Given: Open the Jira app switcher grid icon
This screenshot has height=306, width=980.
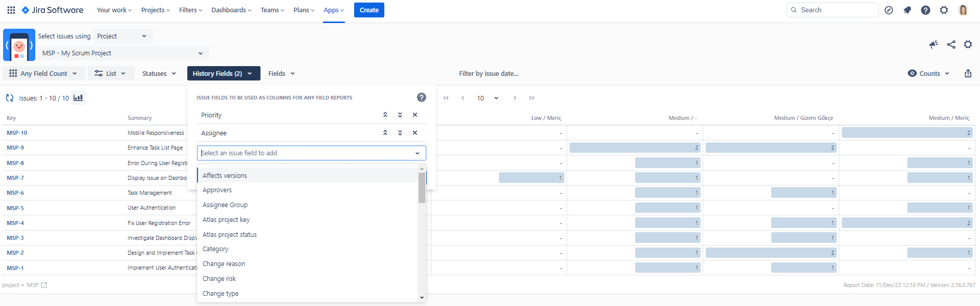Looking at the screenshot, I should (11, 10).
